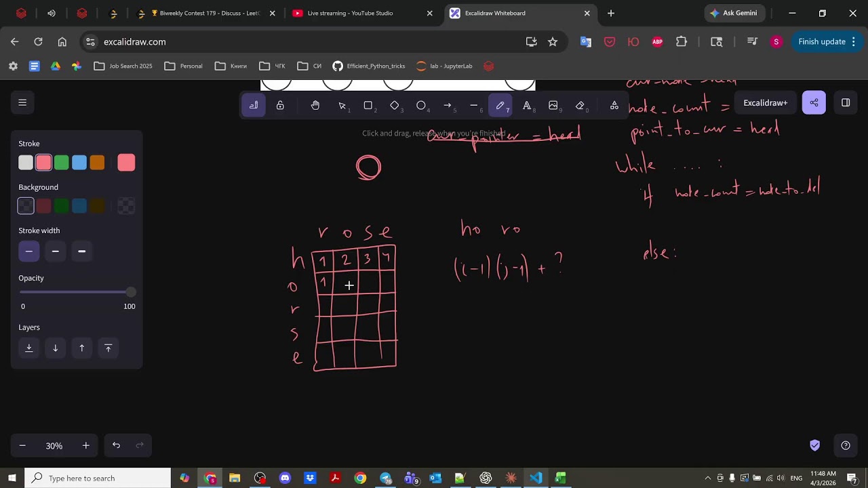This screenshot has height=488, width=868.
Task: Undo the last action
Action: [x=116, y=445]
